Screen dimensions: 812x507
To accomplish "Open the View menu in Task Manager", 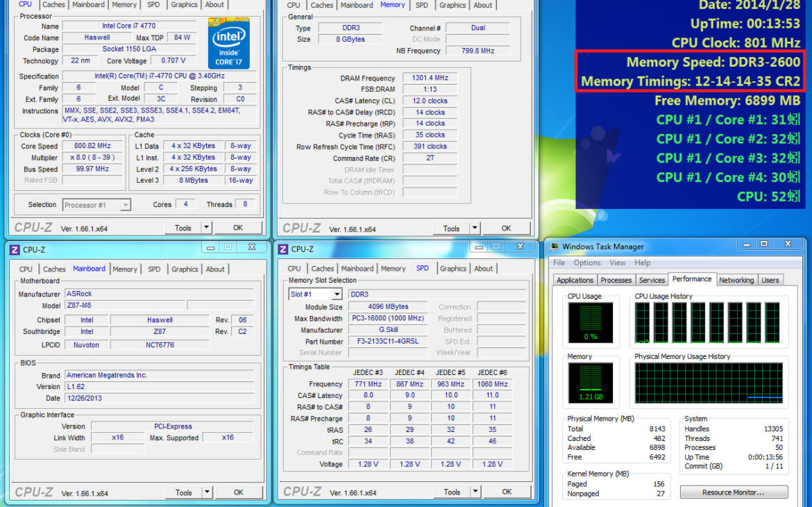I will 618,263.
